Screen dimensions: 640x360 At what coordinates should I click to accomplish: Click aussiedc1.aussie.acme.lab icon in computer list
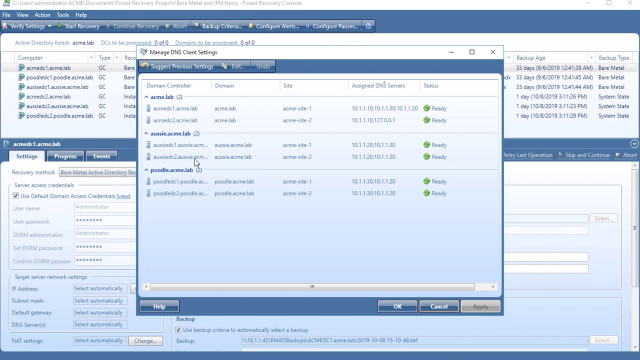(x=21, y=87)
